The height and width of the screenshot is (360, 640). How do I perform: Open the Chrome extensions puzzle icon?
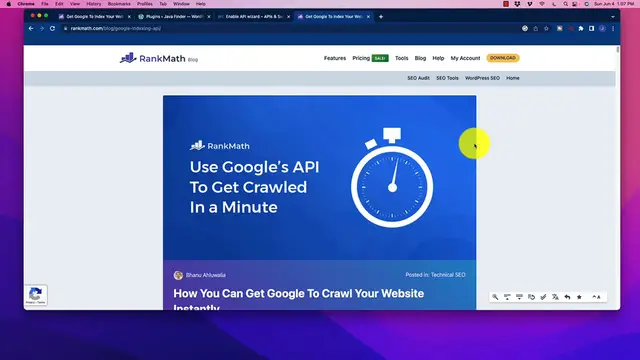[581, 29]
